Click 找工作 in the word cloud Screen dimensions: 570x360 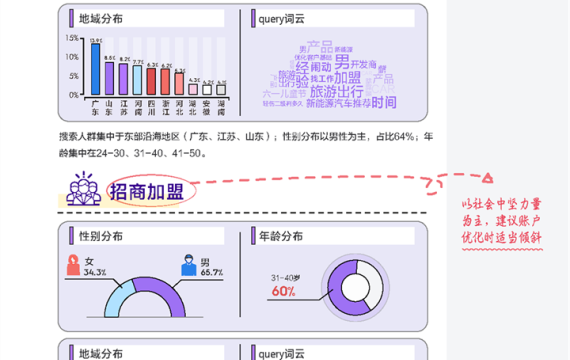click(x=322, y=79)
